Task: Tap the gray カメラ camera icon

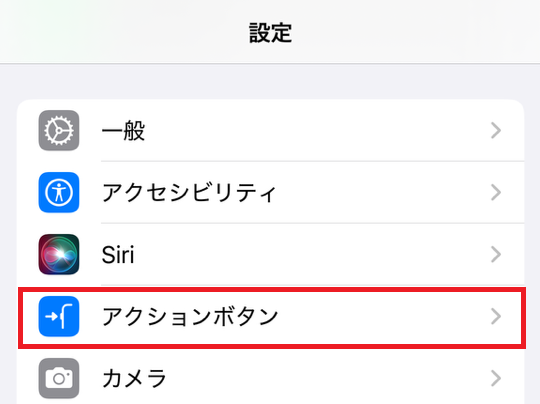Action: (x=59, y=379)
